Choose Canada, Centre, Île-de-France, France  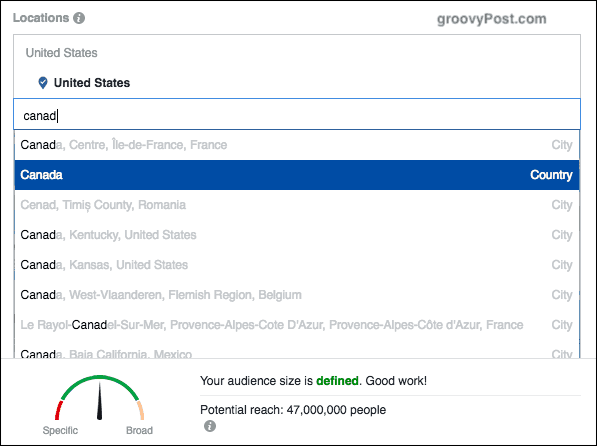(x=297, y=145)
